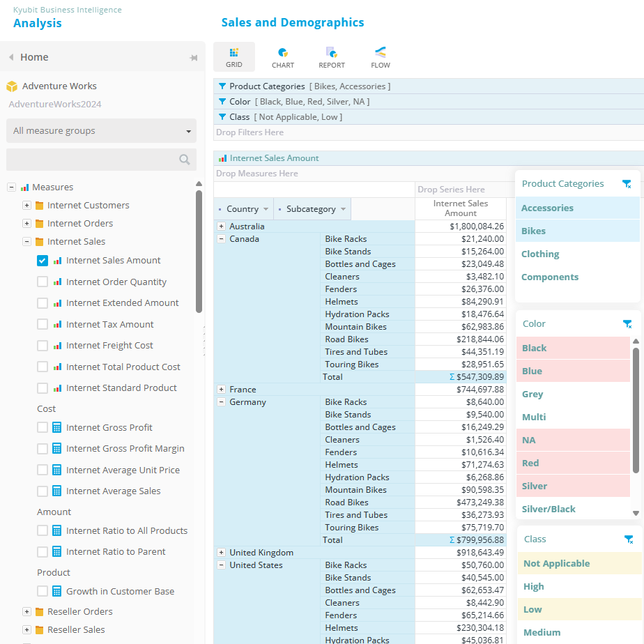Viewport: 644px width, 644px height.
Task: Open the Subcategory column header dropdown
Action: click(x=342, y=209)
